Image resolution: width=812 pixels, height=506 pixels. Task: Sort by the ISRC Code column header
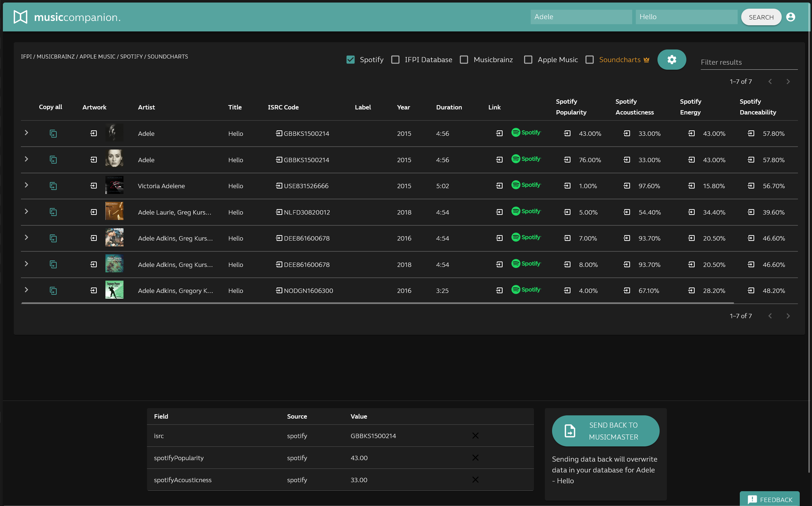tap(283, 107)
